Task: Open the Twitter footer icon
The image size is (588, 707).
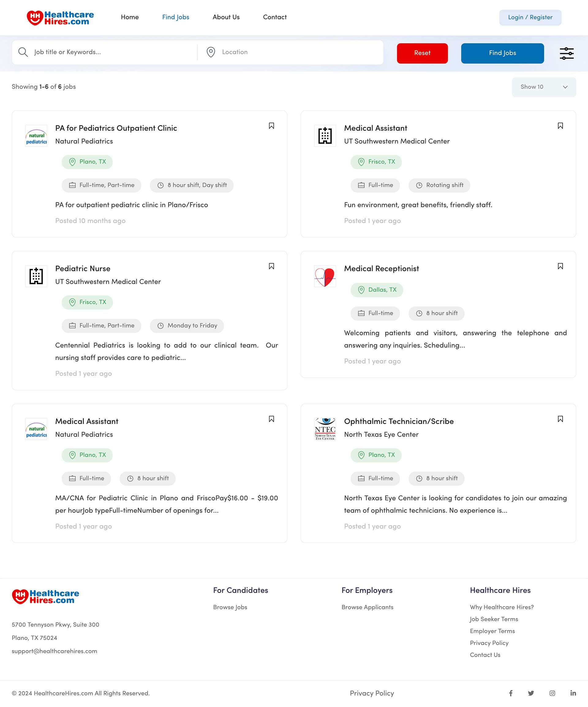Action: 531,693
